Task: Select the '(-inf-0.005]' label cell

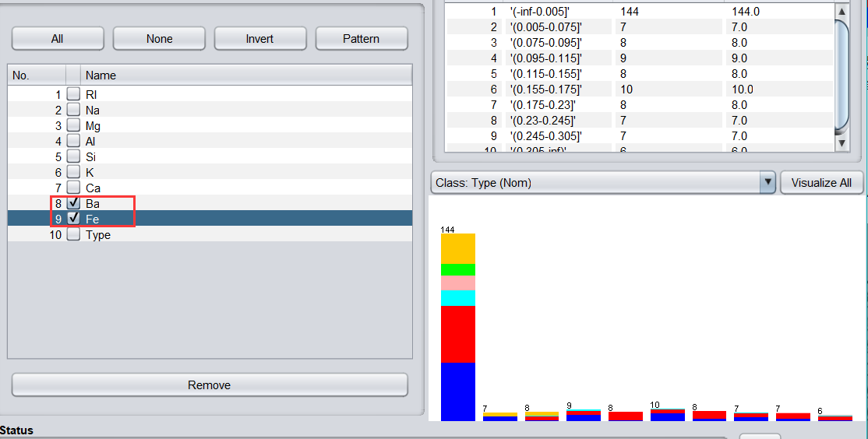Action: pos(539,12)
